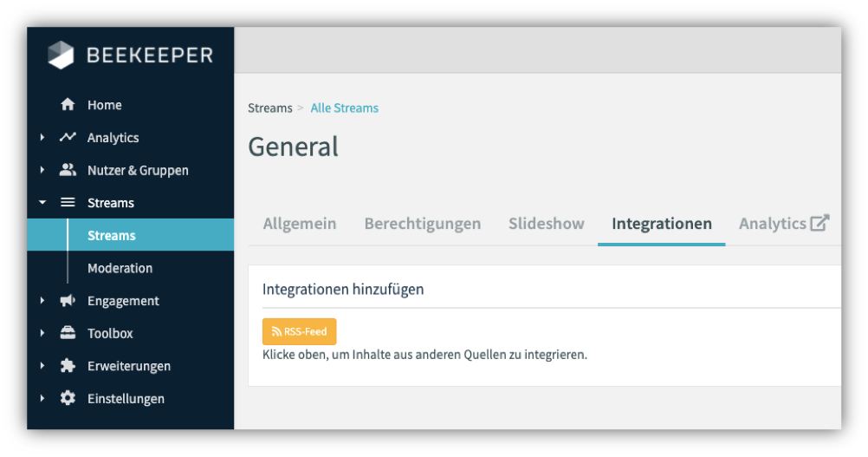Click the Streams breadcrumb text
The width and height of the screenshot is (868, 457).
pyautogui.click(x=269, y=108)
